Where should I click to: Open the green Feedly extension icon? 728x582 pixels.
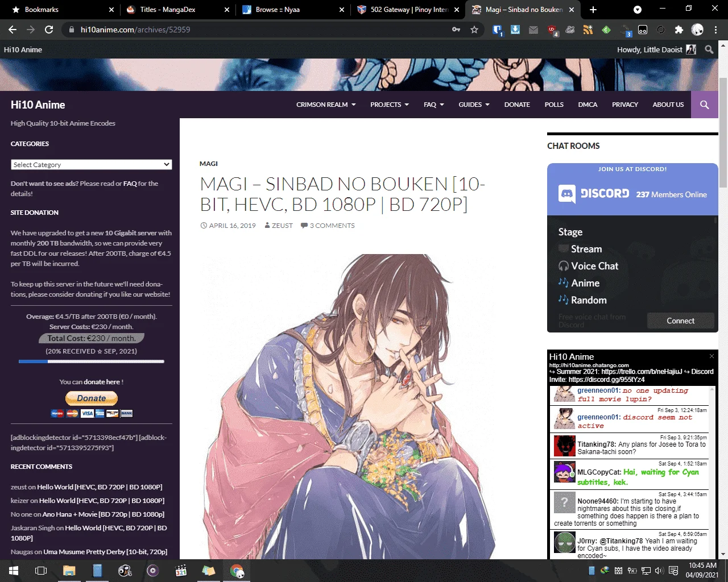click(606, 30)
